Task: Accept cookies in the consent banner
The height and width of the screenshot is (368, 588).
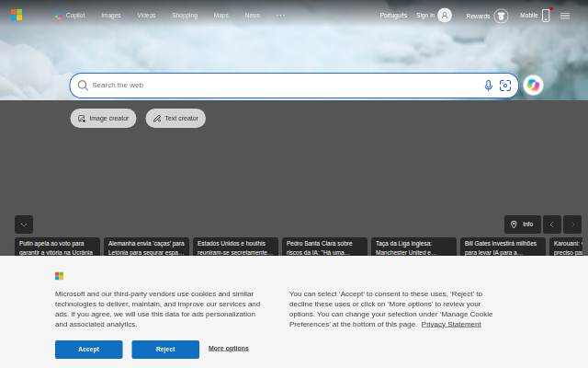Action: [x=89, y=350]
